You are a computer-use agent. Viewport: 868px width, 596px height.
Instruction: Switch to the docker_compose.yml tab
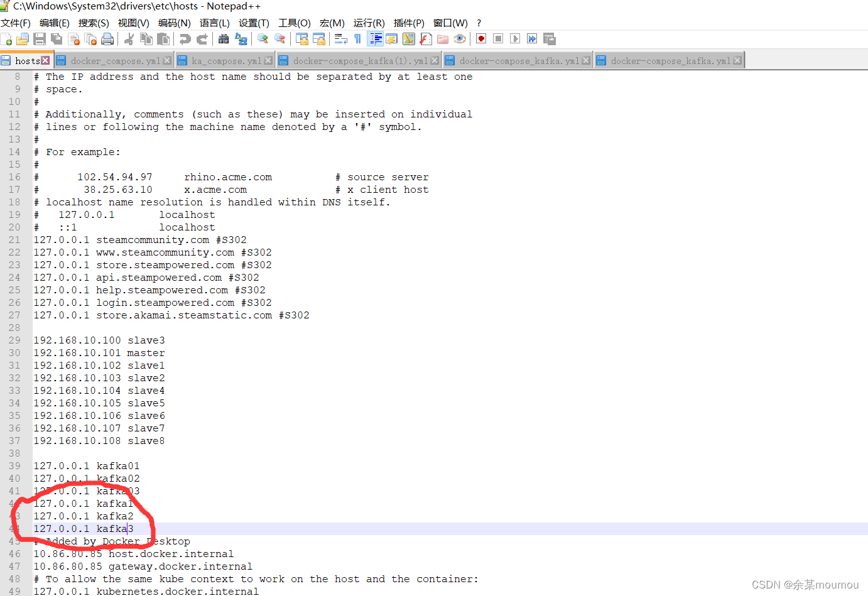pyautogui.click(x=115, y=61)
